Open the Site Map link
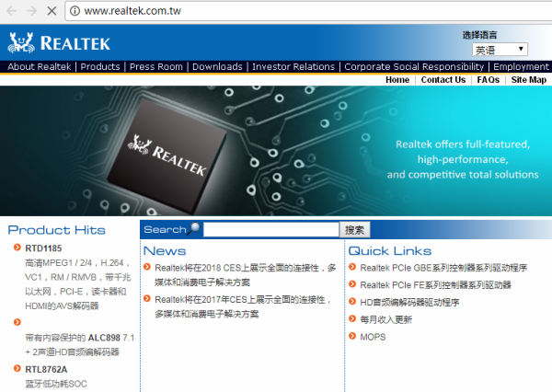 [x=529, y=80]
